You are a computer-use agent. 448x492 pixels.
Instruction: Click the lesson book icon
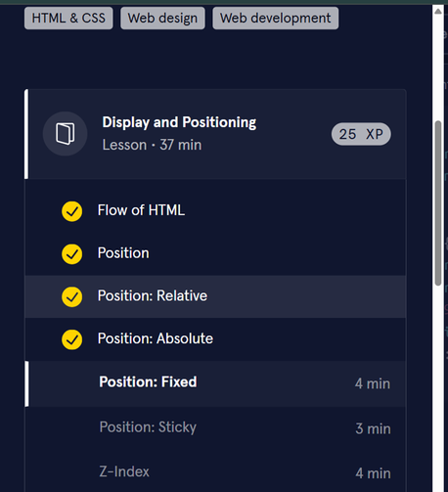coord(65,134)
